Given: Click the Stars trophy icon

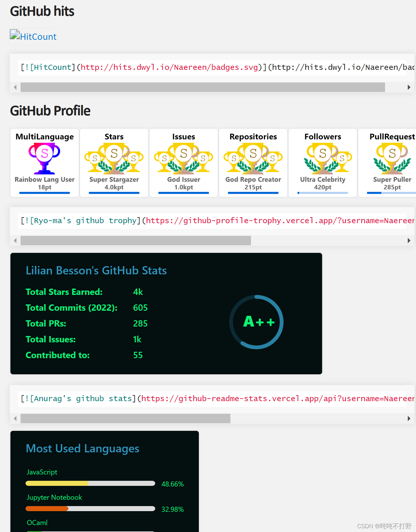Looking at the screenshot, I should click(x=114, y=159).
